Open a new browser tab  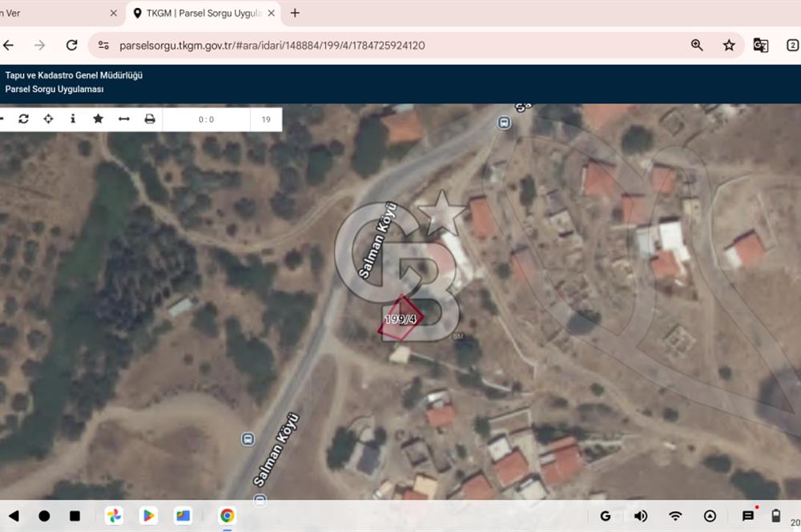coord(295,14)
